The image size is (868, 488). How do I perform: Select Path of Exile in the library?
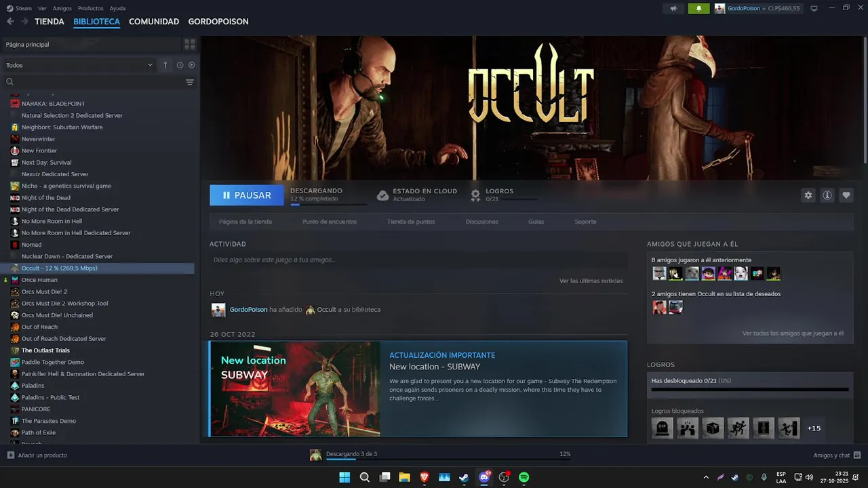tap(39, 432)
